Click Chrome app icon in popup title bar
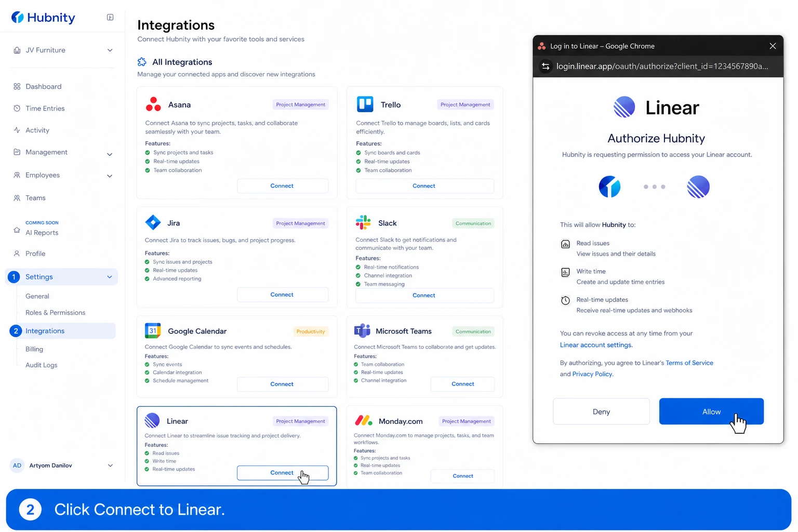This screenshot has height=532, width=798. point(541,46)
